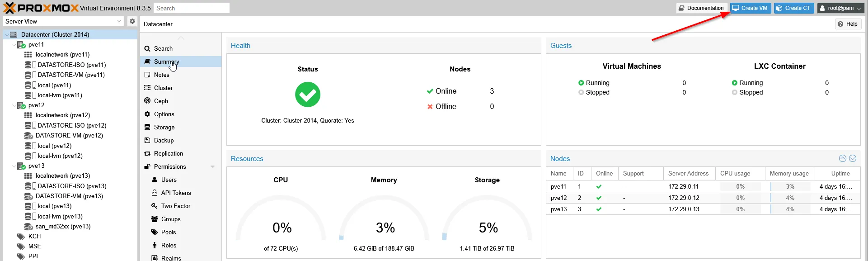Click the Create CT button
The height and width of the screenshot is (261, 868).
(793, 8)
